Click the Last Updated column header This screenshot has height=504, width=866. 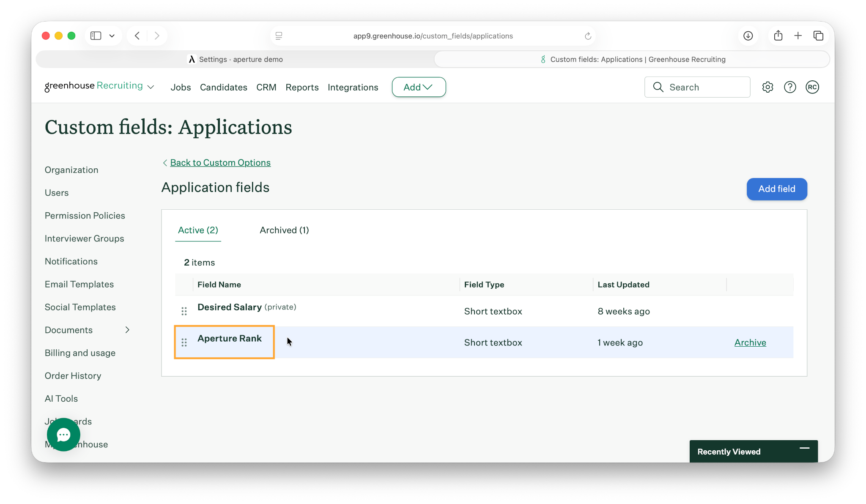623,285
